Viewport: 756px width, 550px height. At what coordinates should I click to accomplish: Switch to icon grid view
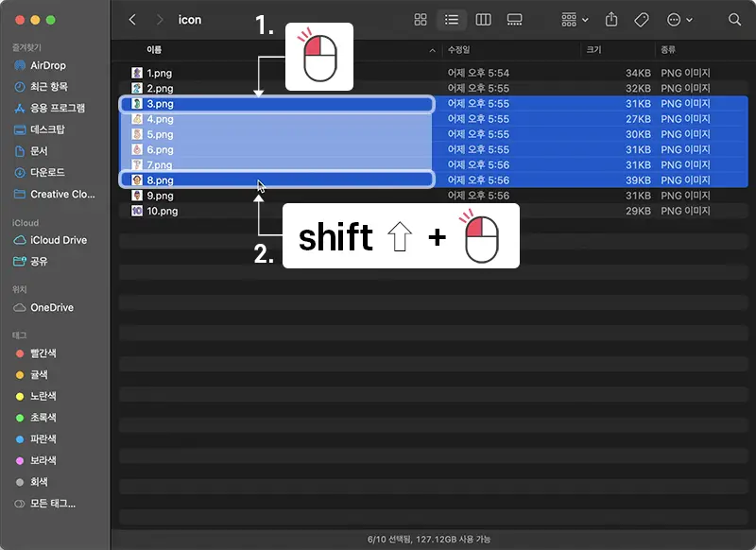(x=421, y=19)
